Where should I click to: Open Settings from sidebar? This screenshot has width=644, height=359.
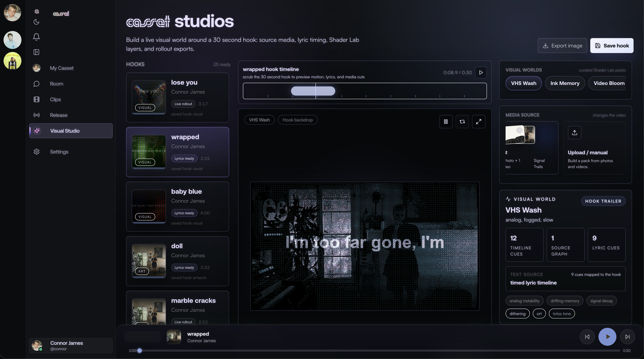click(x=71, y=152)
